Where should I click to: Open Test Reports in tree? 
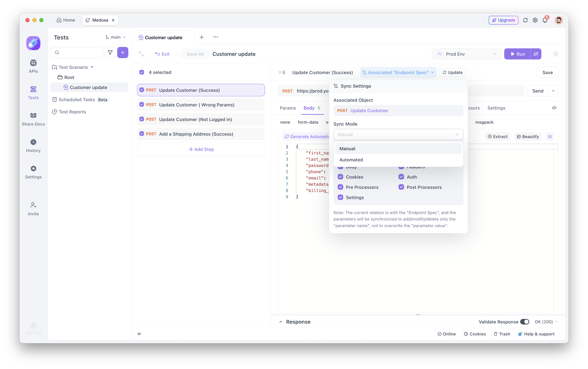69,112
